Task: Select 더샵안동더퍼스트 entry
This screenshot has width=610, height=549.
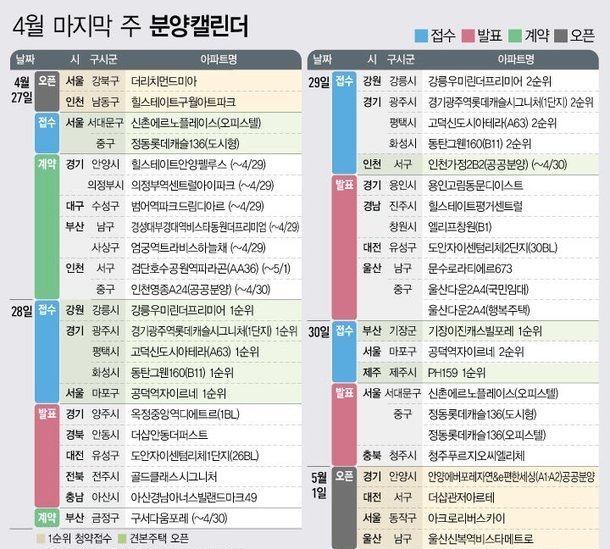Action: point(169,435)
